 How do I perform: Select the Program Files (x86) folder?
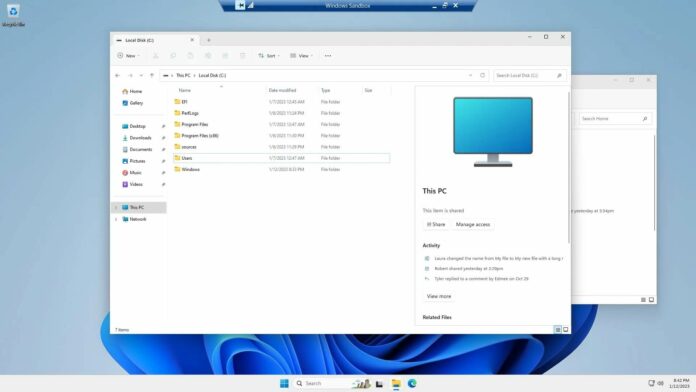(281, 136)
